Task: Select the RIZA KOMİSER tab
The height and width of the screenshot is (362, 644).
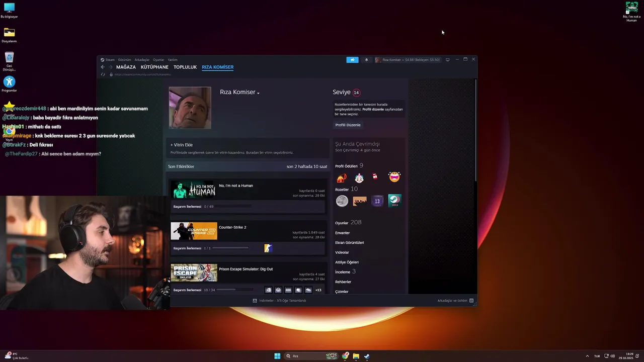Action: pyautogui.click(x=217, y=67)
